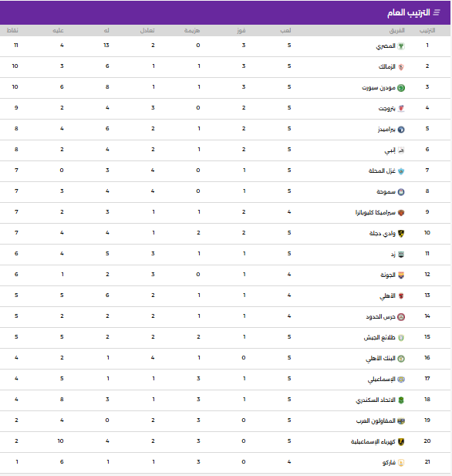Open the المصري team name
Viewport: 452px width, 476px height.
386,46
